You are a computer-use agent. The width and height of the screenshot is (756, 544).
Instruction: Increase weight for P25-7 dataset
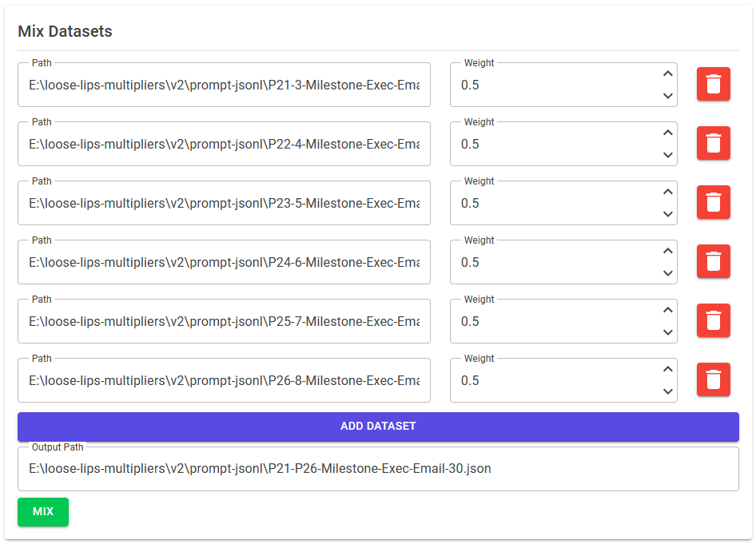[x=668, y=310]
